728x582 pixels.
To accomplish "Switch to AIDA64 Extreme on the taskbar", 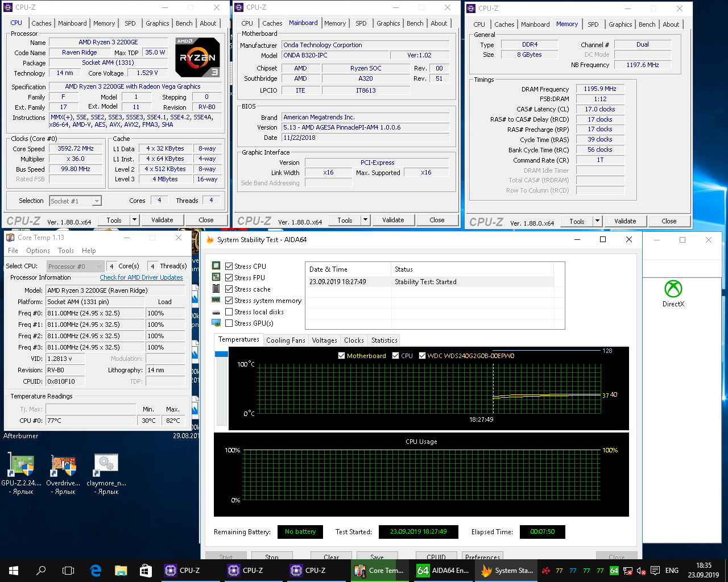I will [x=442, y=571].
